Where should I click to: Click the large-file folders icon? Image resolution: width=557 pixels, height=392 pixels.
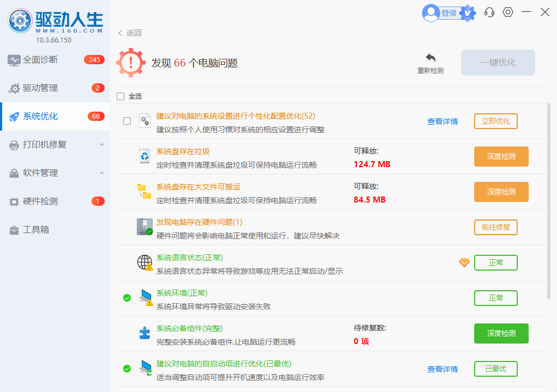coord(144,192)
